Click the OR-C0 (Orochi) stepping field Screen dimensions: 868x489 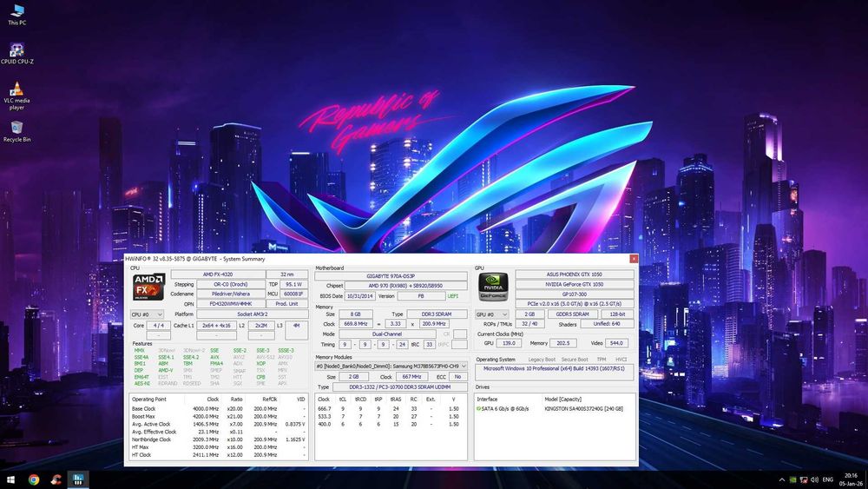pyautogui.click(x=231, y=284)
